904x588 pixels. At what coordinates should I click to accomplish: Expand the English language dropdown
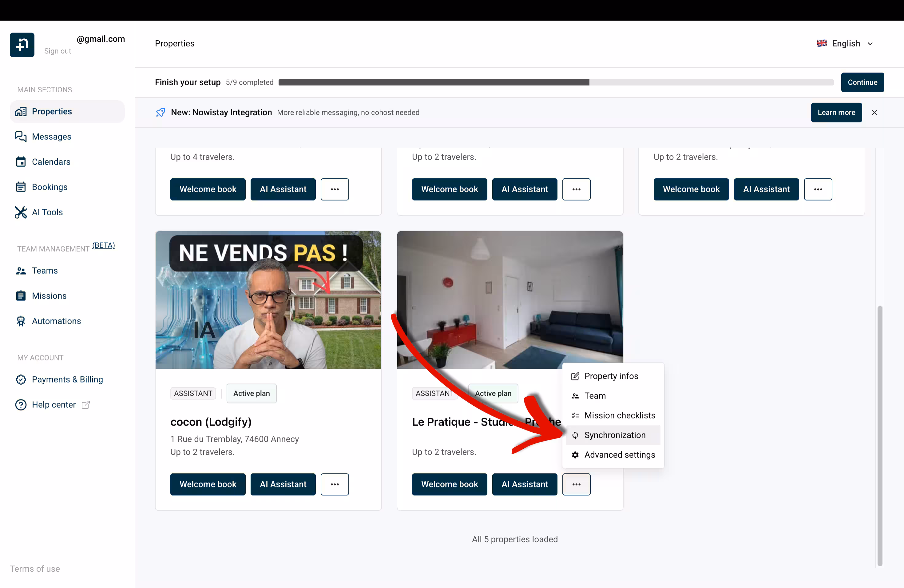tap(846, 43)
